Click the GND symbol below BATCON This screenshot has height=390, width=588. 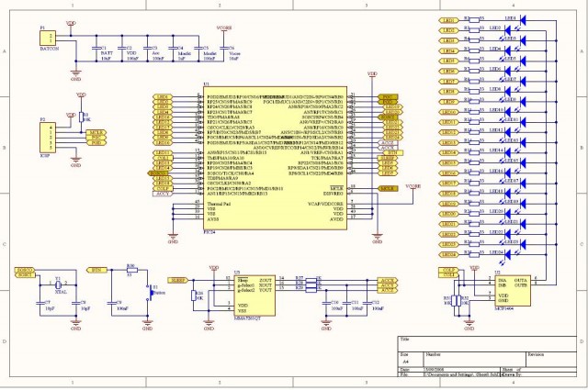tap(75, 75)
